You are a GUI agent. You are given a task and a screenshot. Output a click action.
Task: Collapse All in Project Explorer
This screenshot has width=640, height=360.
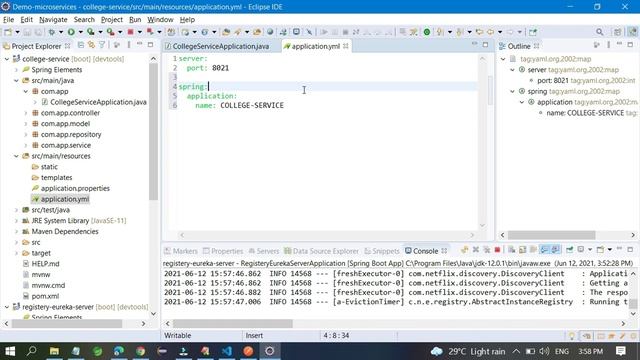81,45
